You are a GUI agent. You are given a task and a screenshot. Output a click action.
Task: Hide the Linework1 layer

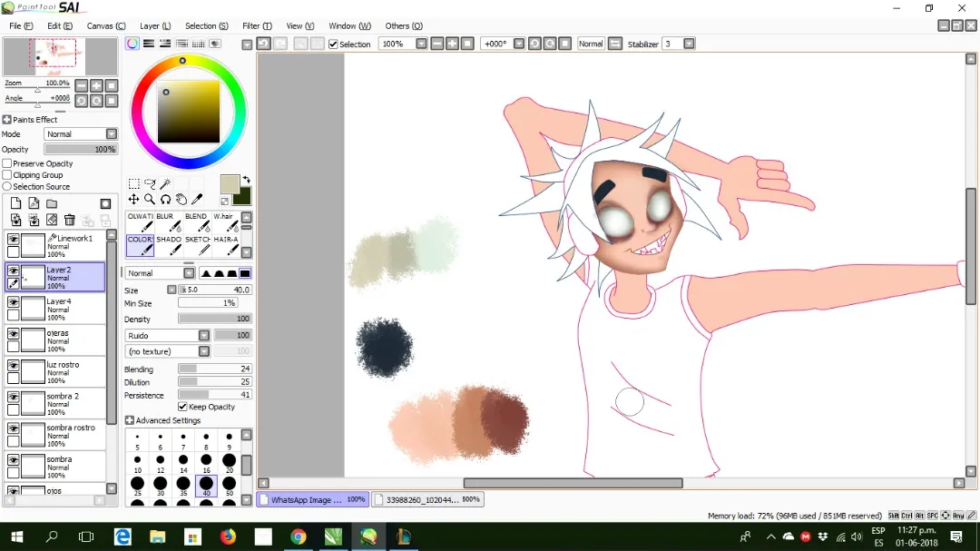point(13,239)
